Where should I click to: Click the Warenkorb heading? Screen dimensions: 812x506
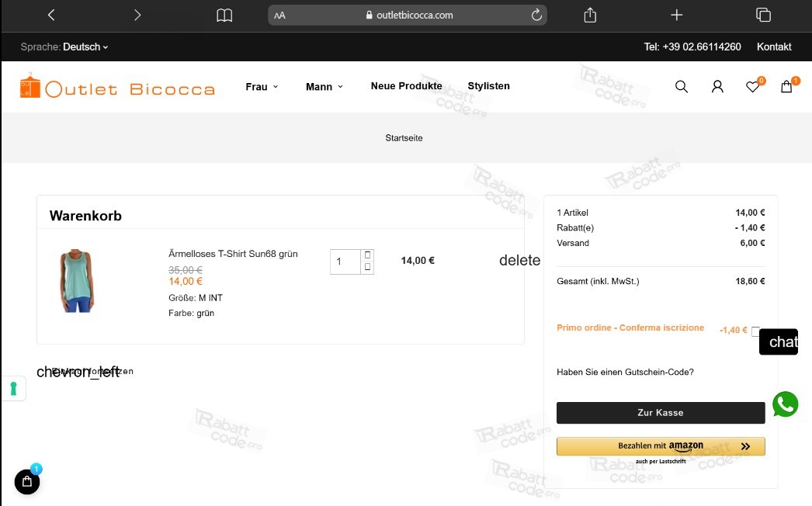click(85, 216)
